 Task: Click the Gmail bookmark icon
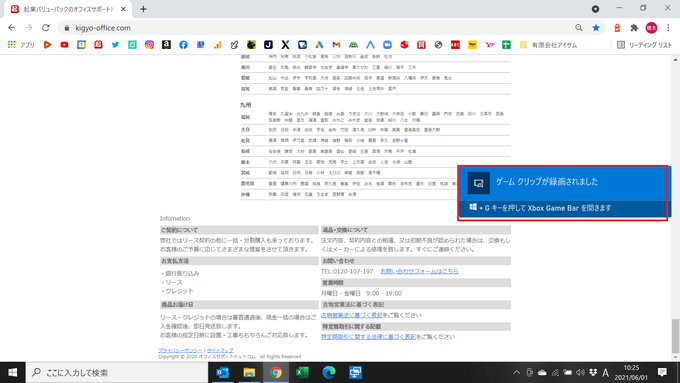pos(336,45)
